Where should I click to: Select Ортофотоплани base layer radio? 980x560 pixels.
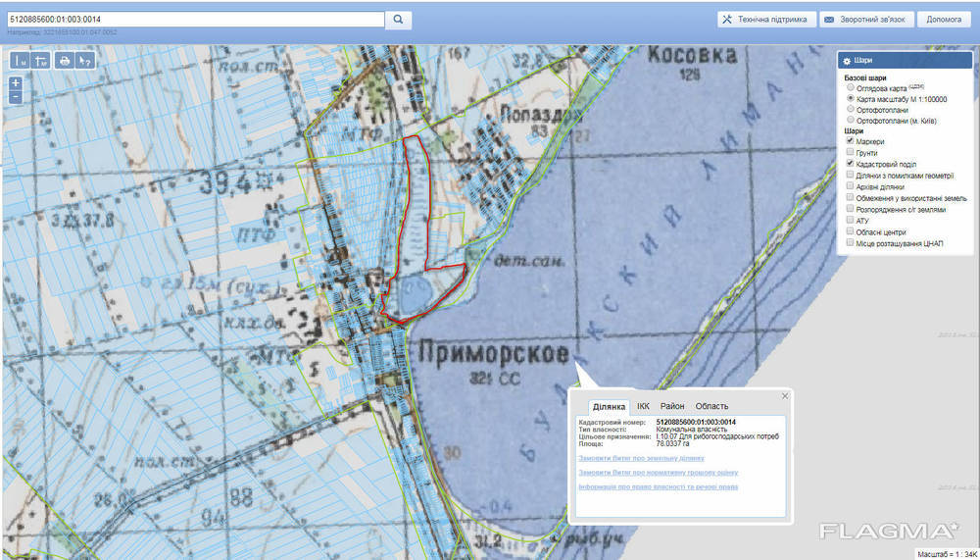pos(851,109)
